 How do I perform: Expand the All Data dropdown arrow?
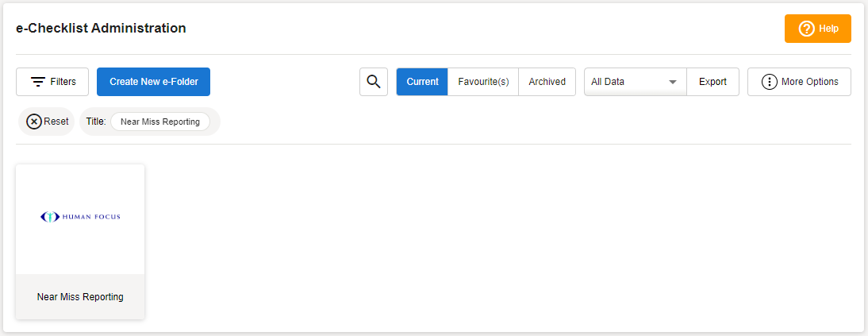[x=672, y=82]
